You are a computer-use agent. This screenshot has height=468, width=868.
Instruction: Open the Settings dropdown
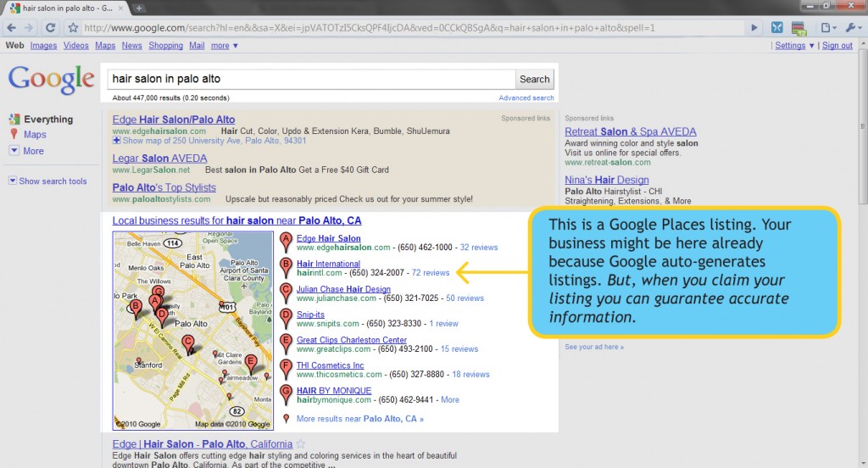(x=793, y=46)
